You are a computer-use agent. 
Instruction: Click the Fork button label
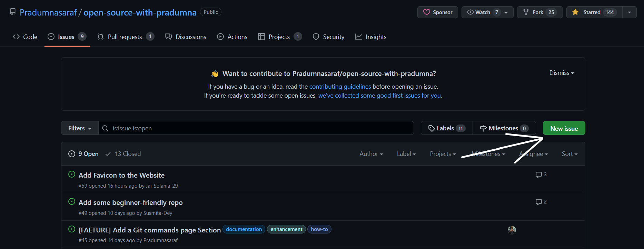538,12
